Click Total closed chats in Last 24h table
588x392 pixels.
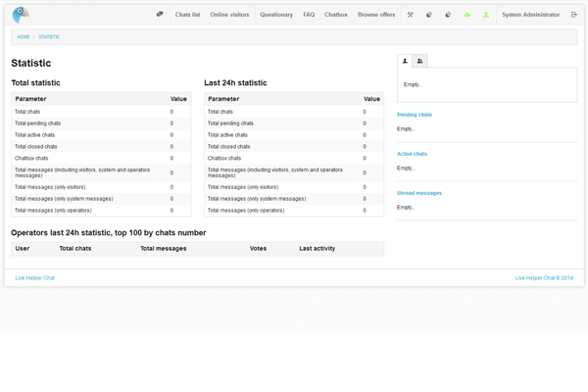pyautogui.click(x=294, y=147)
